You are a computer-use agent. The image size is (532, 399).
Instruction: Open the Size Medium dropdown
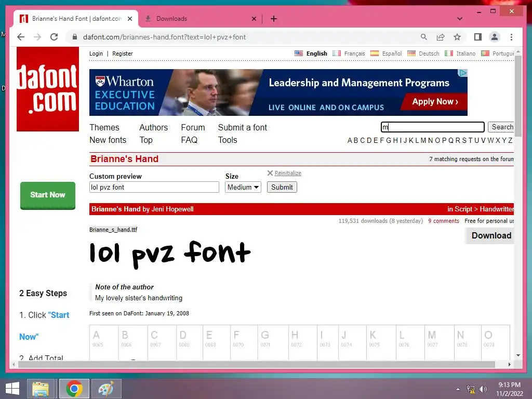[243, 187]
